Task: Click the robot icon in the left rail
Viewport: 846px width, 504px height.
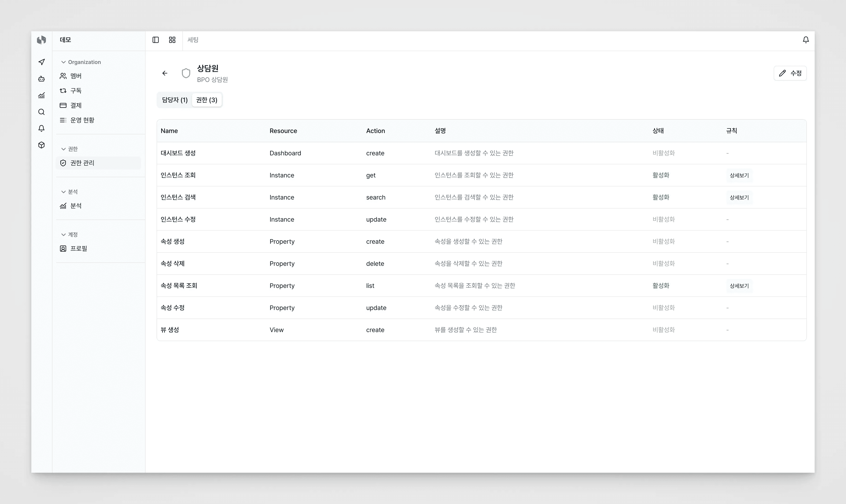Action: pyautogui.click(x=41, y=78)
